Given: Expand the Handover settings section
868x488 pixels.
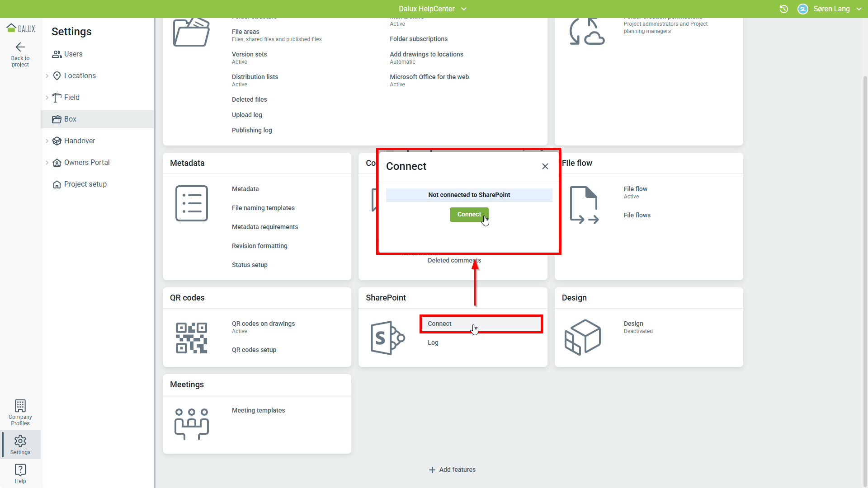Looking at the screenshot, I should [47, 141].
